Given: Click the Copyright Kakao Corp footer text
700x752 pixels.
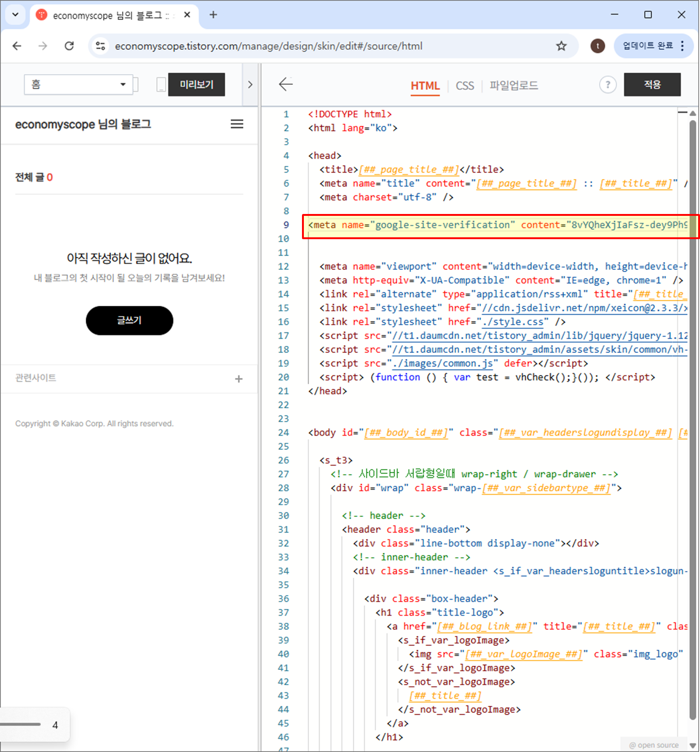Looking at the screenshot, I should [94, 424].
